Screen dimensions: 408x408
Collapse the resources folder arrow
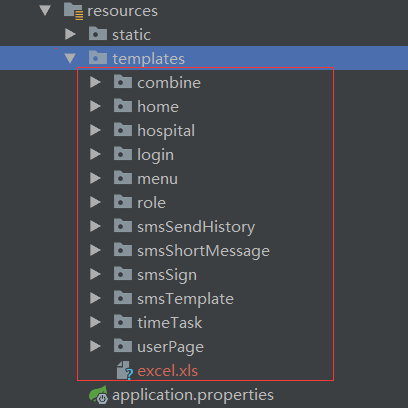[x=45, y=10]
